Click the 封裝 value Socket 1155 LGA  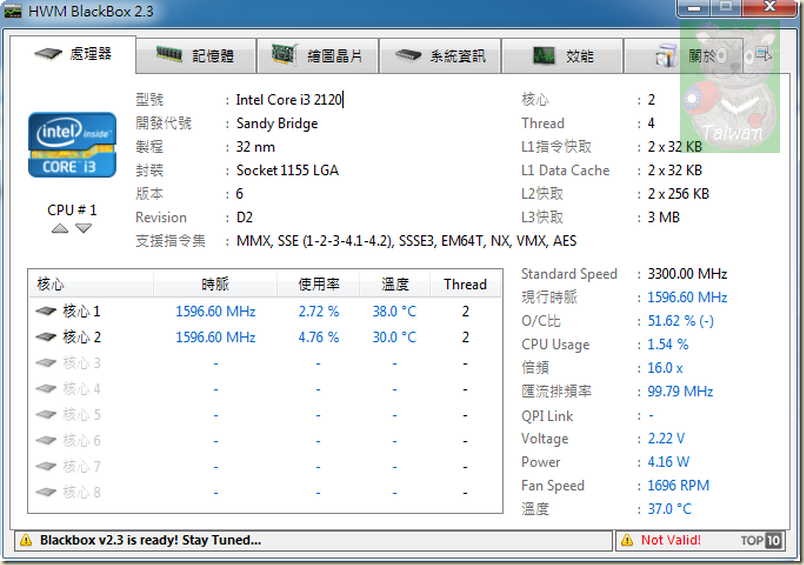pyautogui.click(x=287, y=170)
